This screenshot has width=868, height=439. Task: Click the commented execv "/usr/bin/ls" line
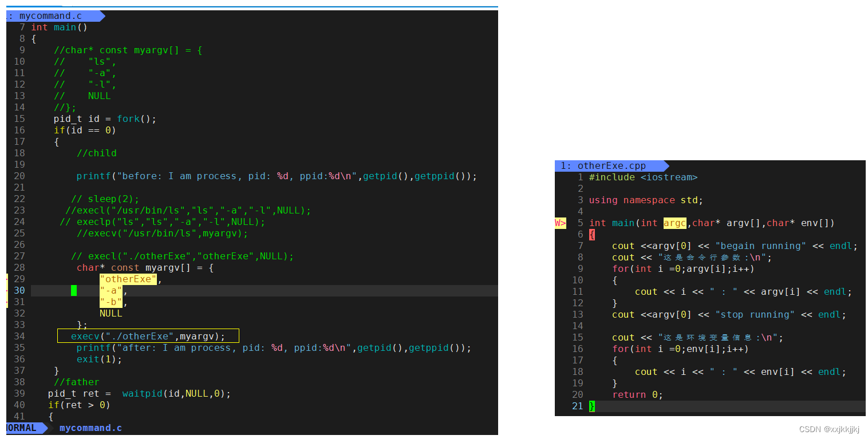(x=162, y=233)
